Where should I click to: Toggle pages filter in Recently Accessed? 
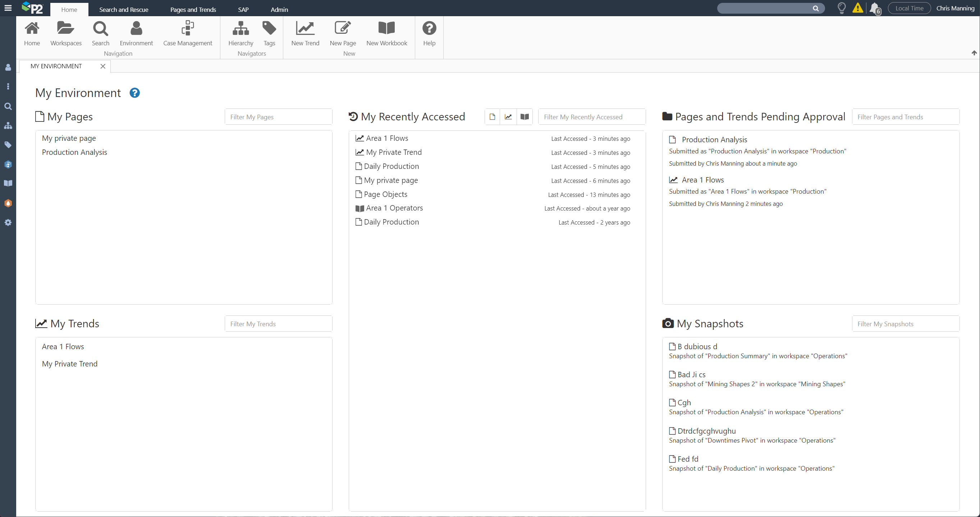point(492,117)
